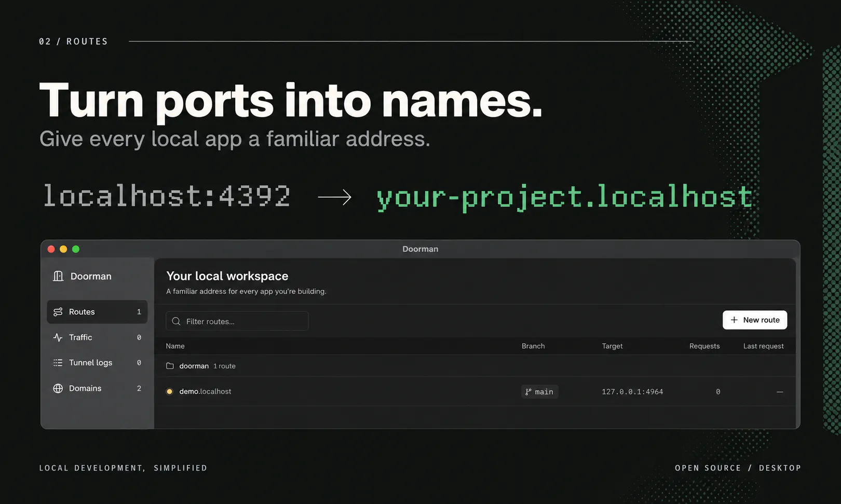Click the Tunnel logs list icon
The image size is (841, 504).
pos(58,363)
